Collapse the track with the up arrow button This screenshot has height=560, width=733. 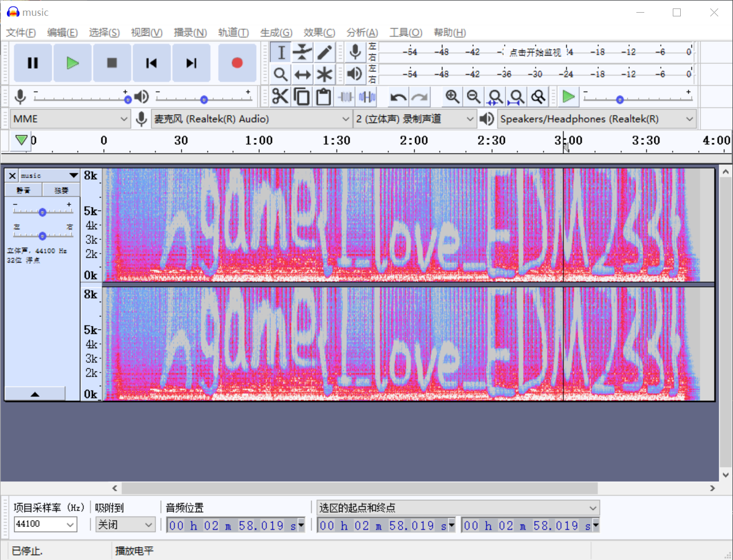(35, 394)
